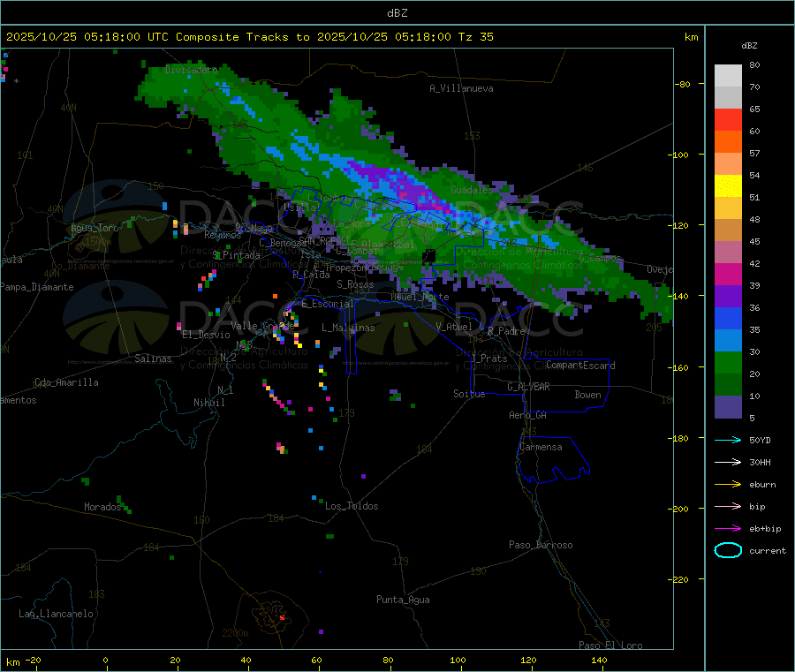The width and height of the screenshot is (795, 672).
Task: Click the CompantEscard map label
Action: point(580,366)
